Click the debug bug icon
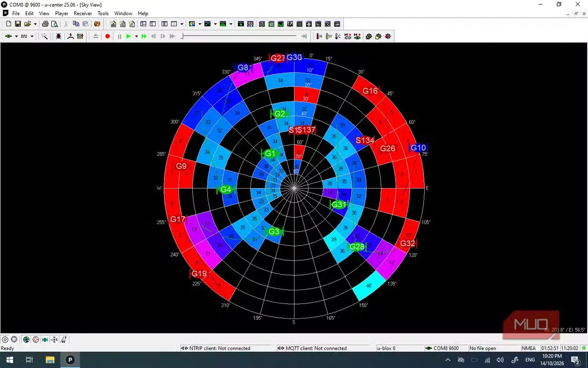 point(59,36)
